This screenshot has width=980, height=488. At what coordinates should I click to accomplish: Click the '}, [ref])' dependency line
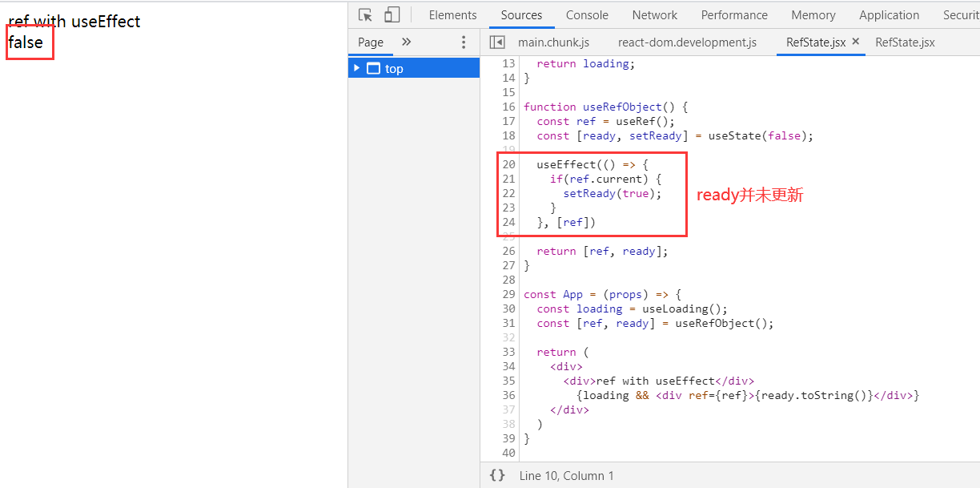(x=566, y=222)
